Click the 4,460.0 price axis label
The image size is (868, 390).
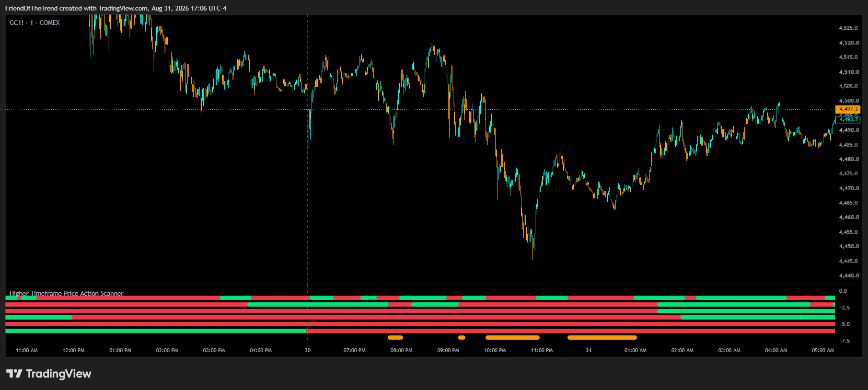click(848, 217)
